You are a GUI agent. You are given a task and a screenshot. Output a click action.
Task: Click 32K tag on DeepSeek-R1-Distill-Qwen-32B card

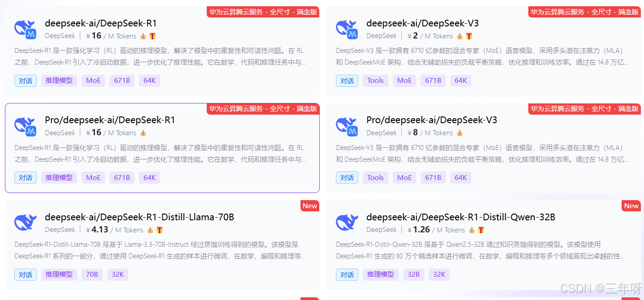pyautogui.click(x=439, y=274)
